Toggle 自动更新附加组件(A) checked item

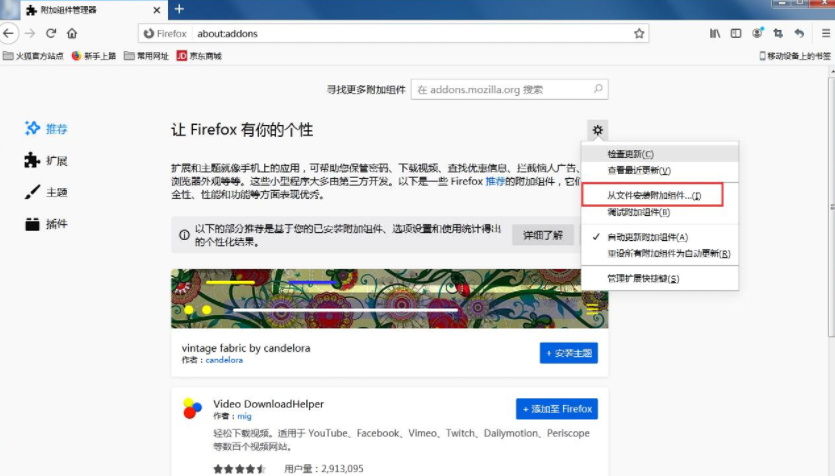coord(660,237)
